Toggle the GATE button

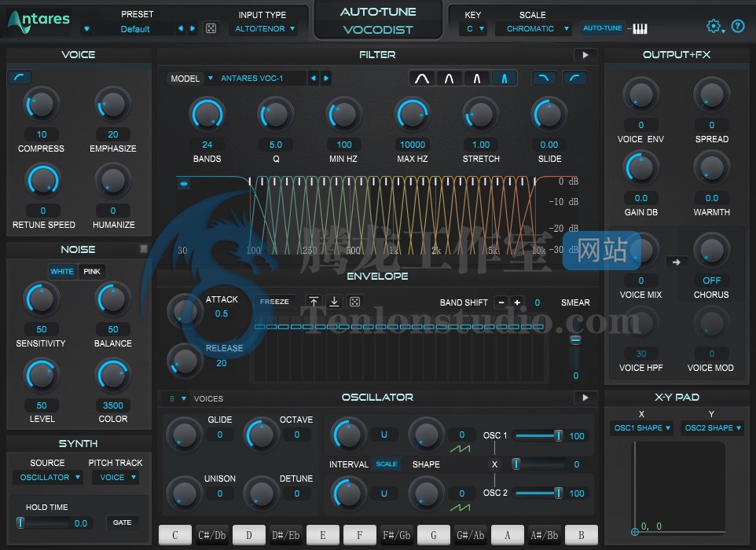click(x=122, y=522)
